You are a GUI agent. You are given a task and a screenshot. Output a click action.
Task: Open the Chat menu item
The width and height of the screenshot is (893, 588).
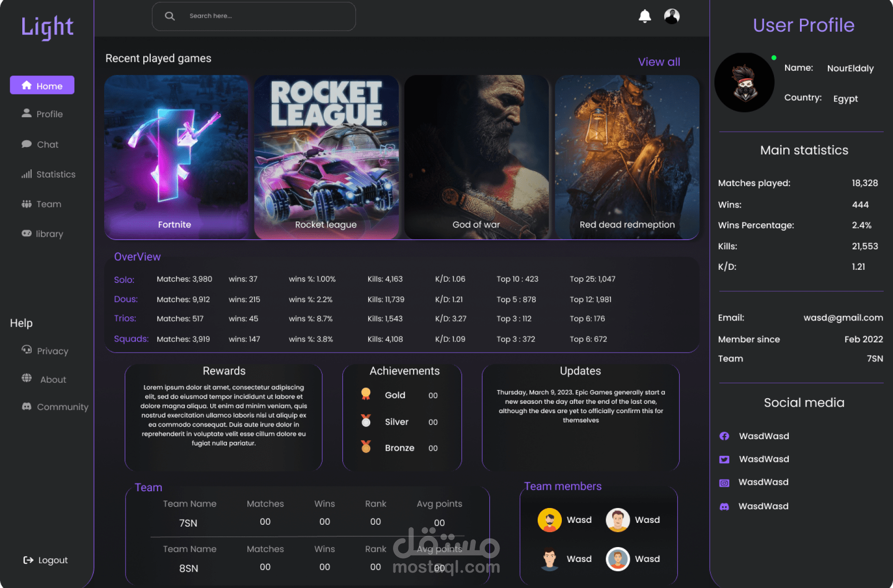click(40, 144)
